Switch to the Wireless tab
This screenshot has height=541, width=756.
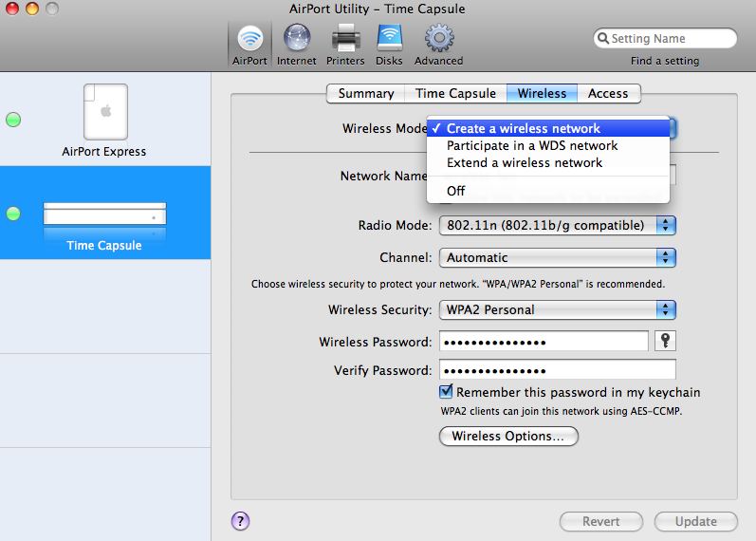[542, 94]
